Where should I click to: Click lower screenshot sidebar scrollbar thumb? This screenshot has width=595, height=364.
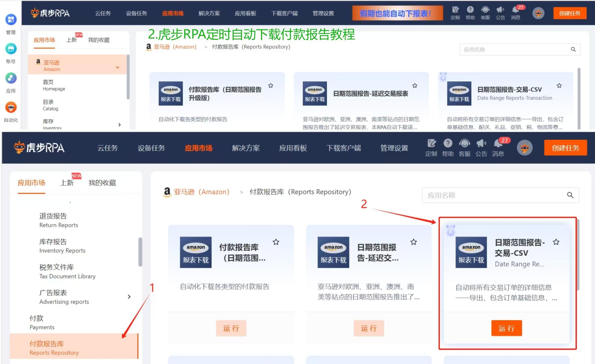click(140, 252)
